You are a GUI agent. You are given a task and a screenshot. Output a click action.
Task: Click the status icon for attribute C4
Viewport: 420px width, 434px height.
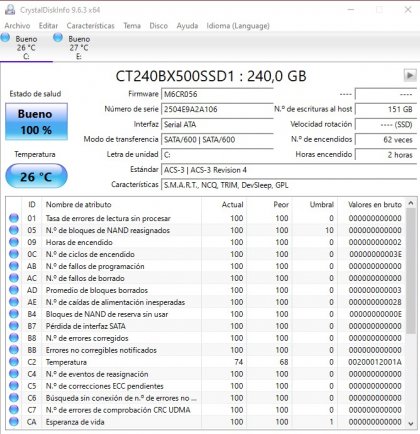14,374
